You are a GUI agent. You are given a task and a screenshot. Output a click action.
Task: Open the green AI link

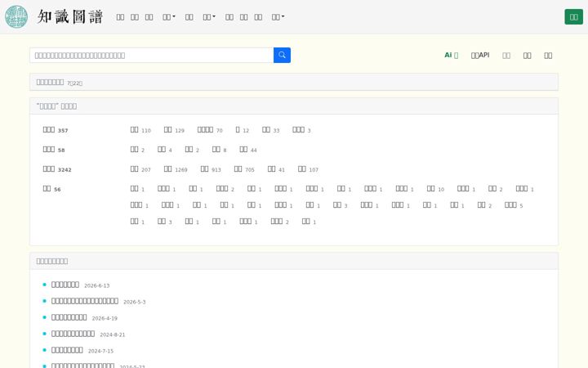(451, 56)
